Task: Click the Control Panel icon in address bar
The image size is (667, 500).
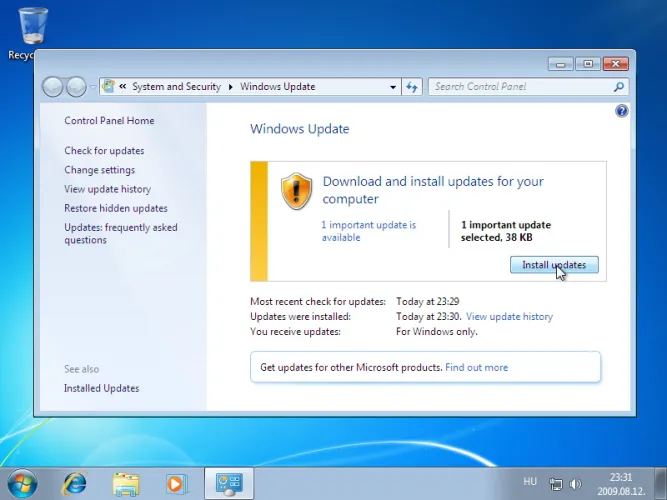Action: point(108,86)
